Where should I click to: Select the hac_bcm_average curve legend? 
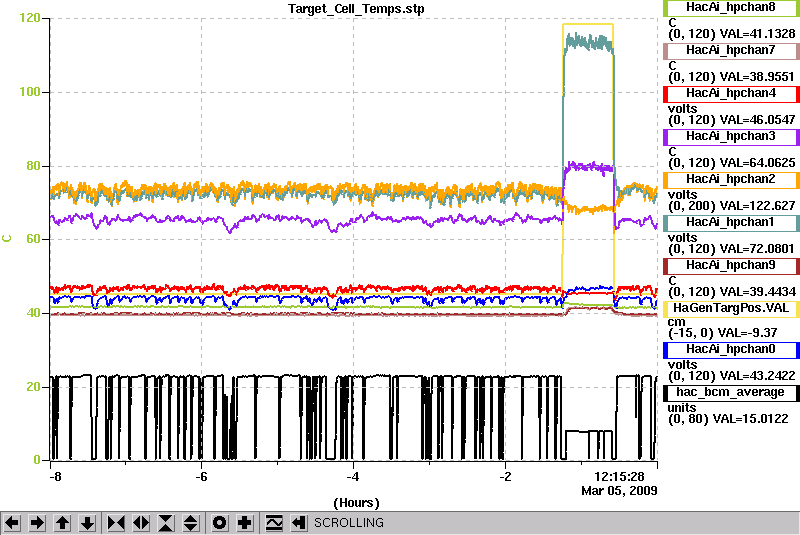731,393
